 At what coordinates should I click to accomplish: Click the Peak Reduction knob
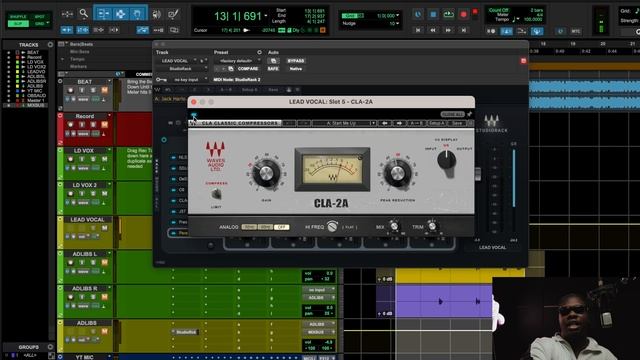pos(397,173)
